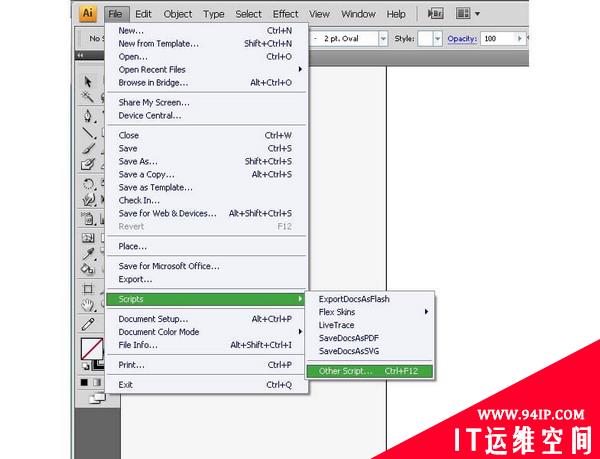The width and height of the screenshot is (600, 459).
Task: Click the Default Fill and Stroke icon
Action: coord(86,366)
